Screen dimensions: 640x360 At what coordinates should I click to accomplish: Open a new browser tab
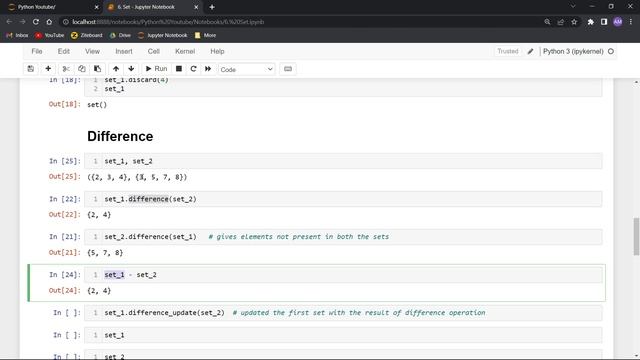[x=212, y=7]
